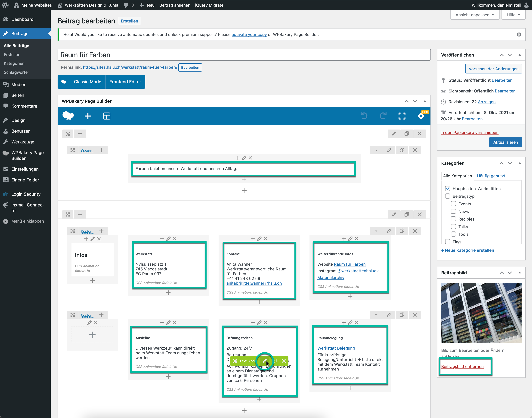
Task: Click the post title field Raum für Farben
Action: click(244, 55)
